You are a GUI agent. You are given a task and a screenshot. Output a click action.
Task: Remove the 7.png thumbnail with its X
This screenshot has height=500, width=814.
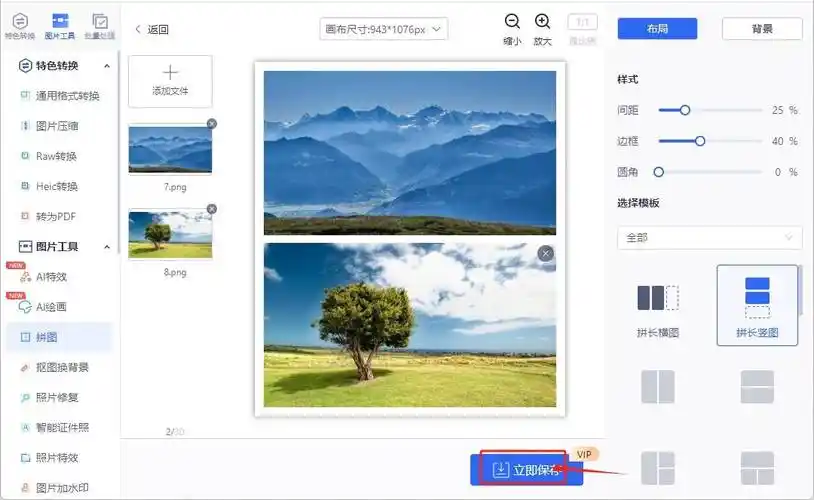(212, 124)
